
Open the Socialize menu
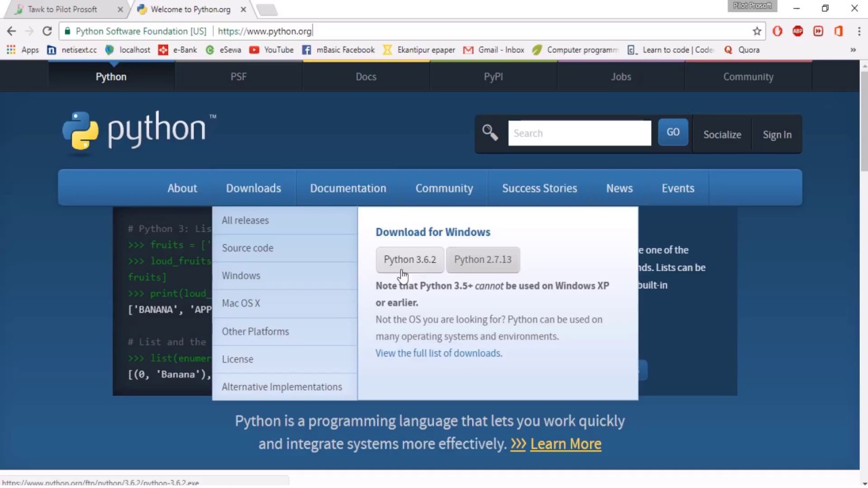(722, 134)
